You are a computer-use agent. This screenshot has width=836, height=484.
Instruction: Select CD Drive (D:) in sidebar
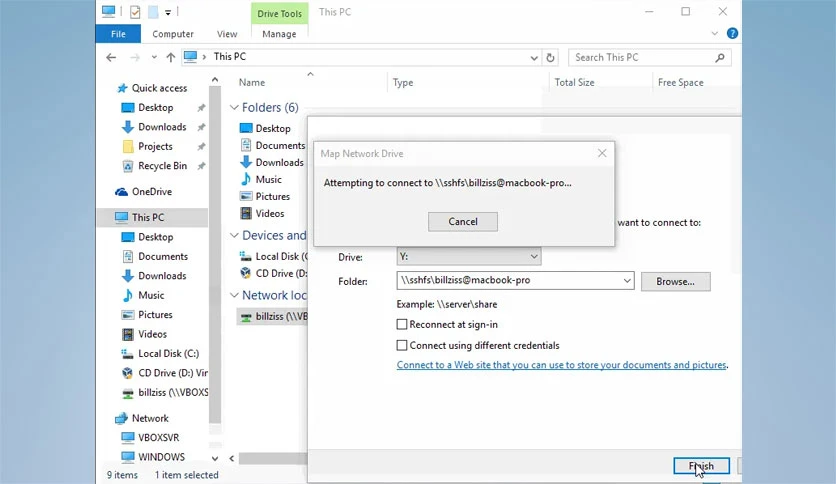point(172,373)
